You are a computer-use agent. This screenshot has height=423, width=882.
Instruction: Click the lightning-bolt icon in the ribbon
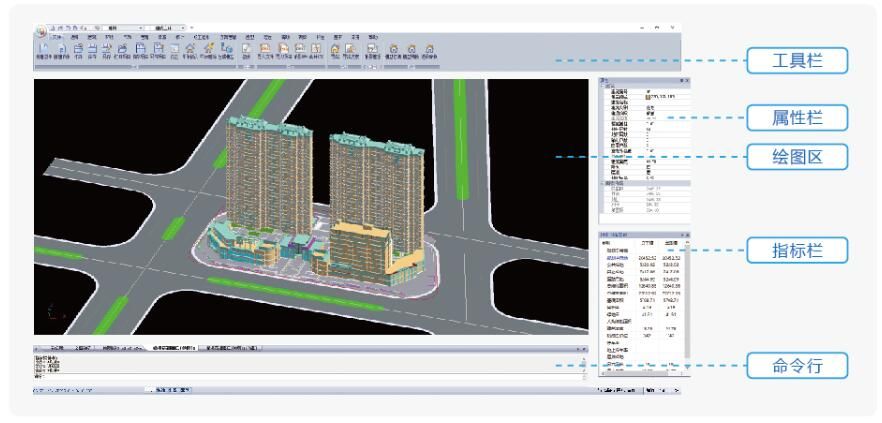pyautogui.click(x=211, y=47)
